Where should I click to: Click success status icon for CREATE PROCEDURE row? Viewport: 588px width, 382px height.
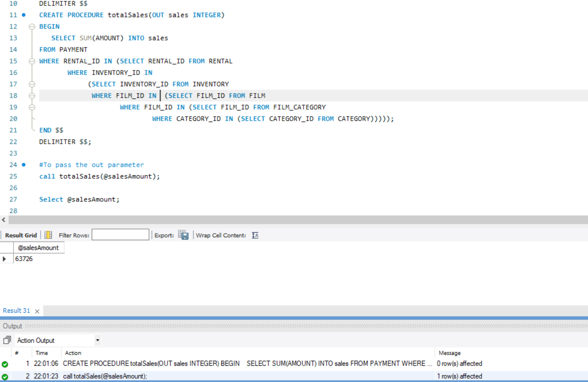5,364
